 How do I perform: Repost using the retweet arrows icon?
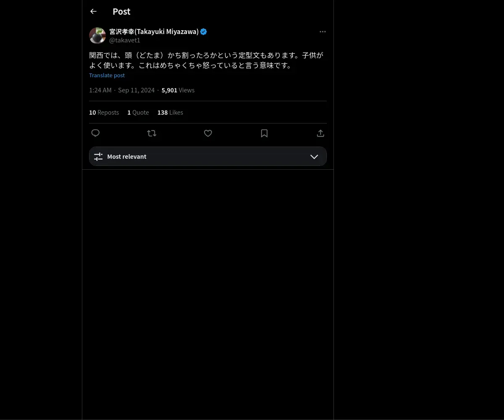152,133
